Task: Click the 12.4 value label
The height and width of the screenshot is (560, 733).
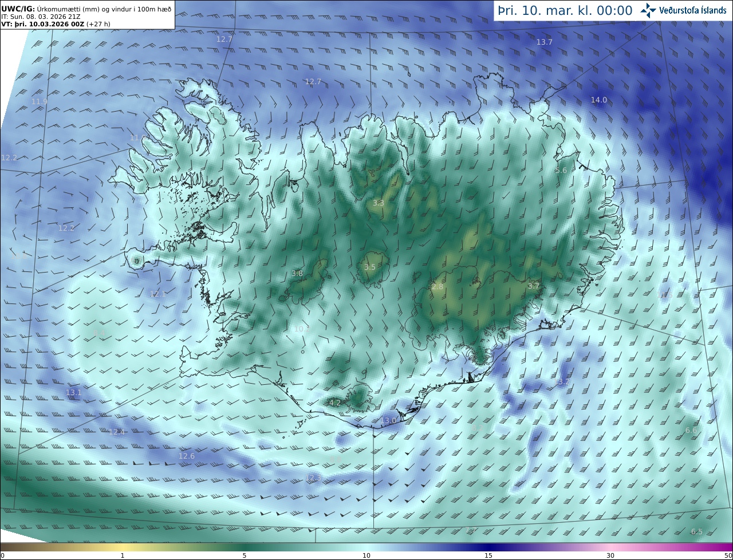Action: [x=117, y=432]
